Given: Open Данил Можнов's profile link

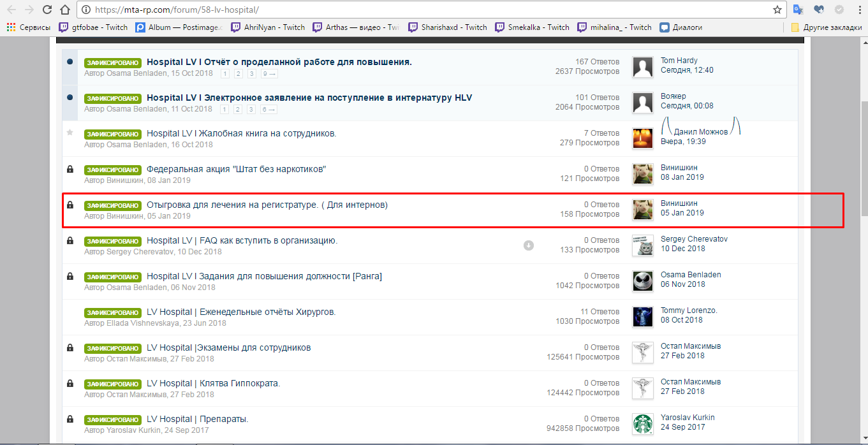Looking at the screenshot, I should pos(701,131).
